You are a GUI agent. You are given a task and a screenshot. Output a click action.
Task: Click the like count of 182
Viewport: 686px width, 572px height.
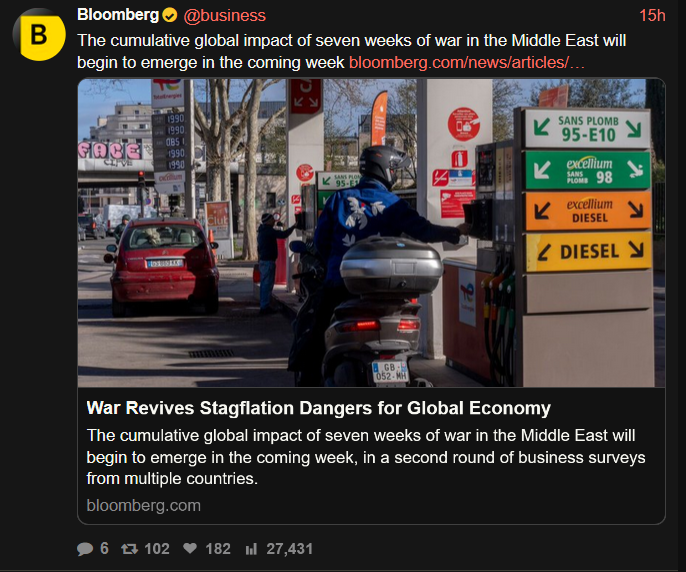click(218, 549)
